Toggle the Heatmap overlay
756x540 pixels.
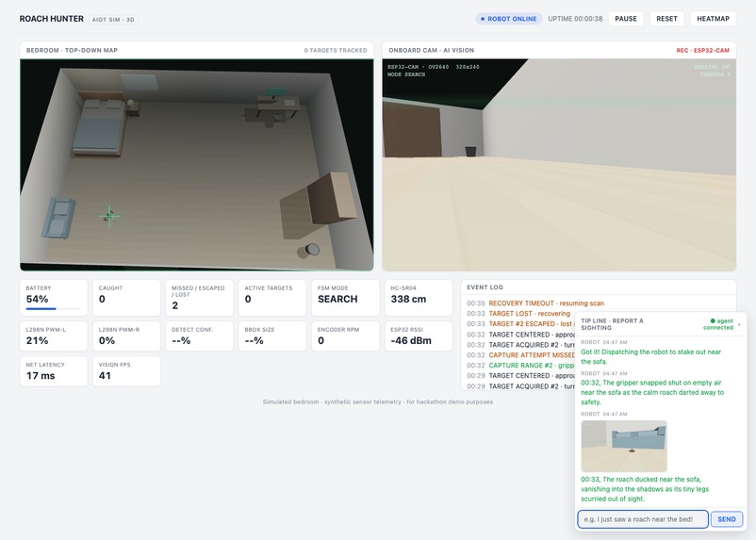713,19
